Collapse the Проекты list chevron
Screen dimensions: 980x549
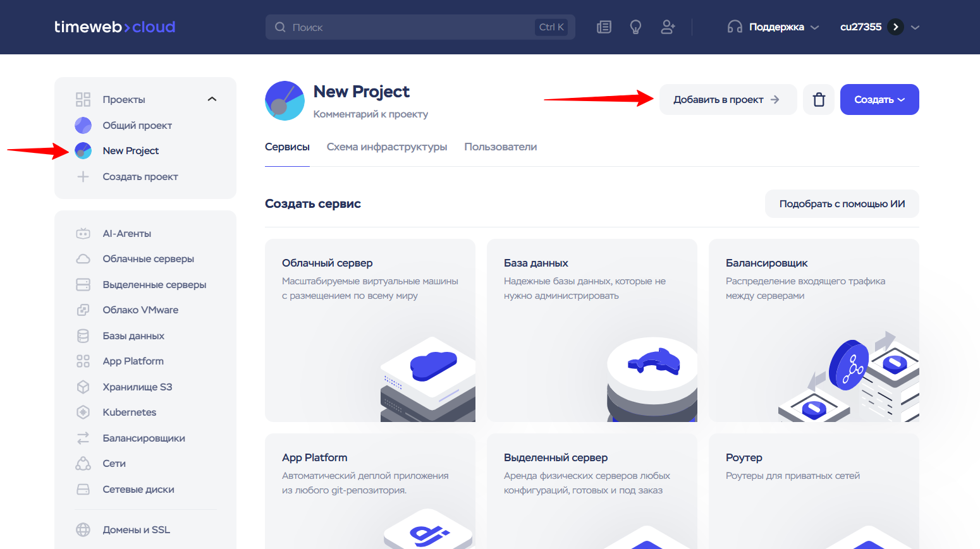coord(212,99)
